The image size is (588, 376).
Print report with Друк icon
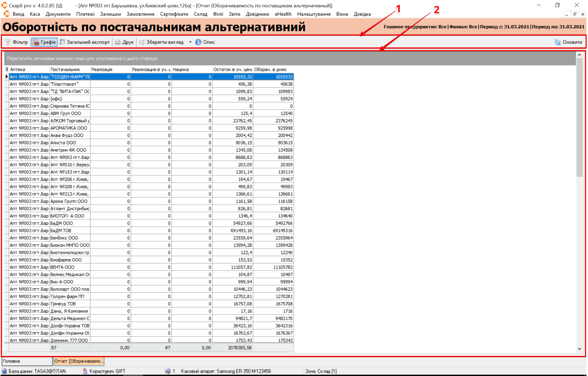pos(118,42)
